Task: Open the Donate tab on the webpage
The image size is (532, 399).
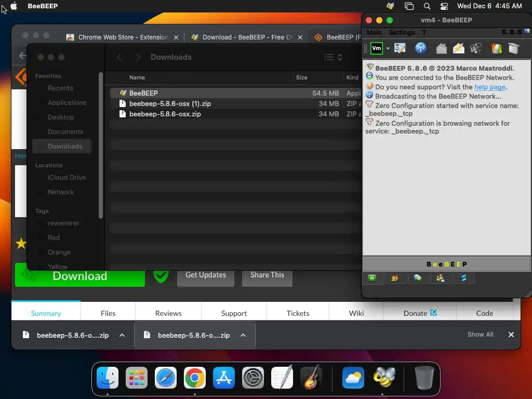Action: point(420,313)
